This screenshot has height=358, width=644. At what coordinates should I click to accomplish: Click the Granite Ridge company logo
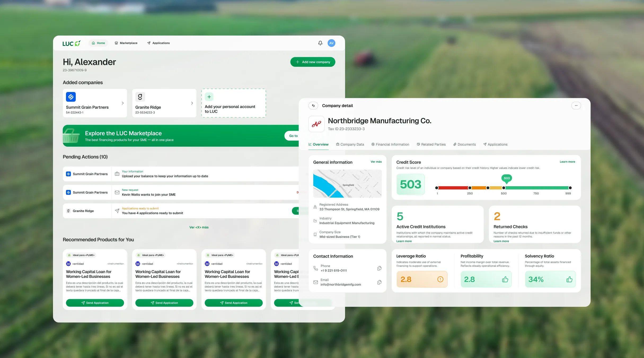pos(140,97)
